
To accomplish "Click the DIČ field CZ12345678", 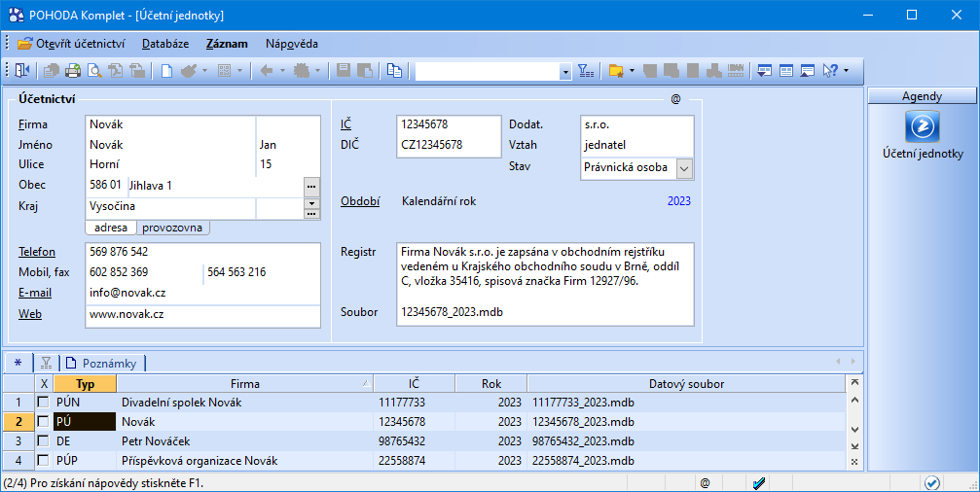I will (x=448, y=145).
